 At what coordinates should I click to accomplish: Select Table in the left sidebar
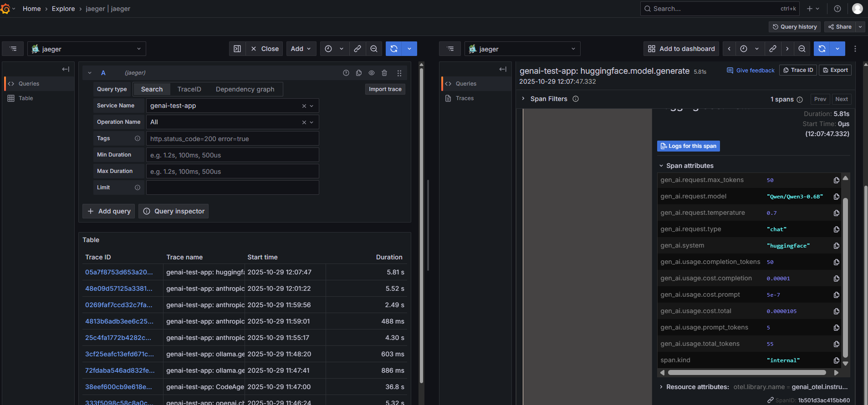click(26, 98)
